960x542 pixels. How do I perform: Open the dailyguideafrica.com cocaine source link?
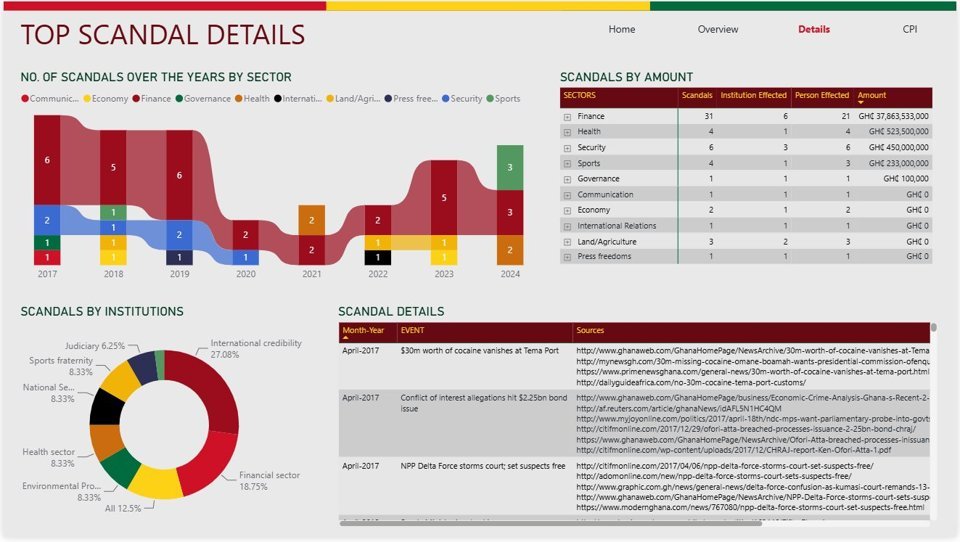pyautogui.click(x=691, y=383)
